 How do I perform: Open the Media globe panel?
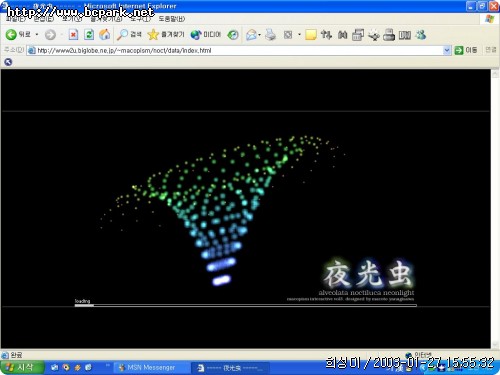click(206, 34)
